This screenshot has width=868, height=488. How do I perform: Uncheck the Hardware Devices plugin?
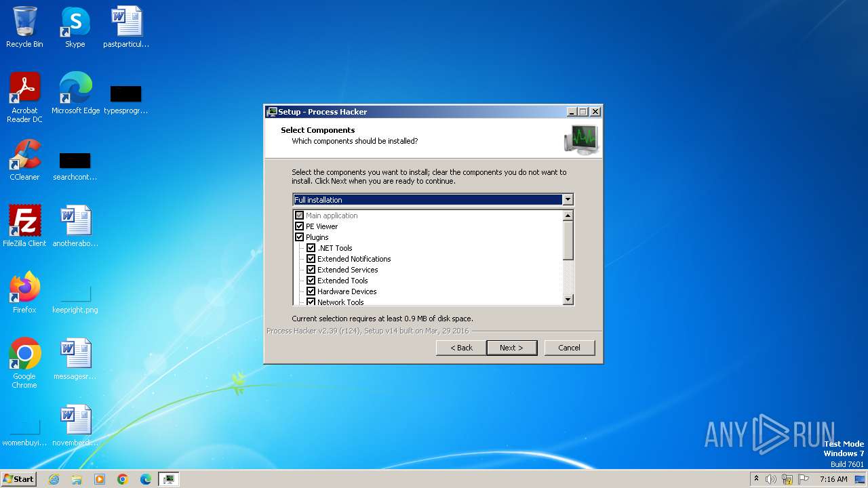coord(311,291)
